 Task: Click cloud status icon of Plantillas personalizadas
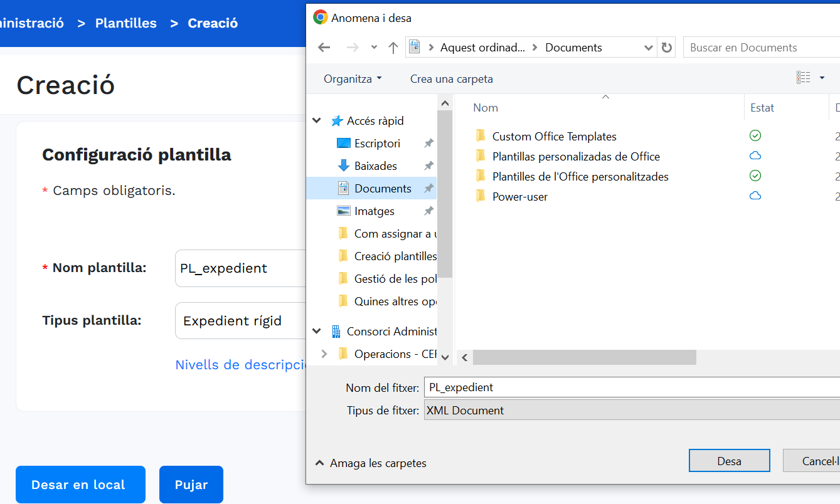click(x=755, y=155)
